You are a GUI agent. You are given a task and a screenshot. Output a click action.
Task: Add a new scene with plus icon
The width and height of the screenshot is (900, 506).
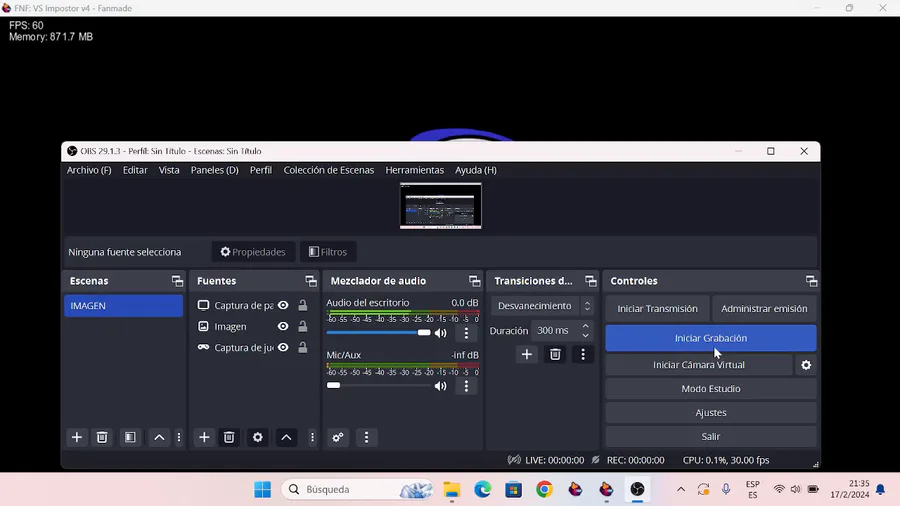point(76,437)
